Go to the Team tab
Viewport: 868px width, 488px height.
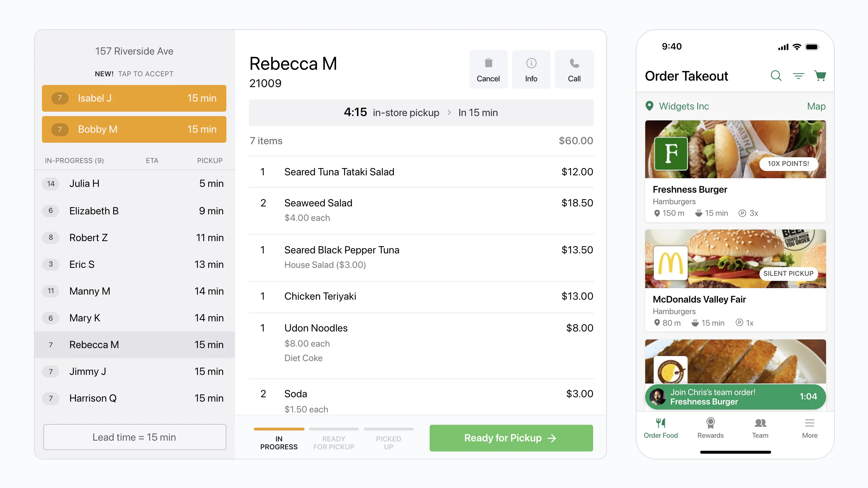coord(760,428)
